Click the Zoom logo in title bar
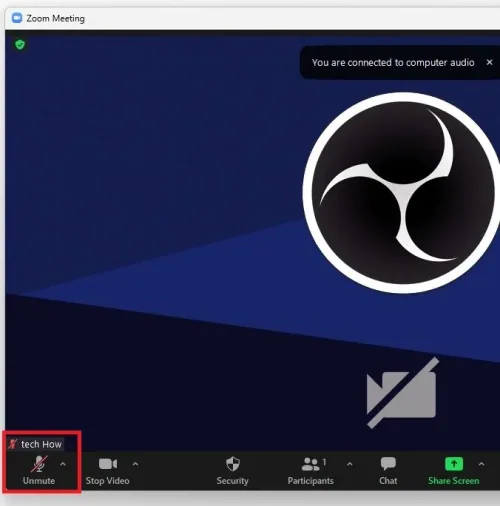Image resolution: width=500 pixels, height=506 pixels. coord(17,18)
